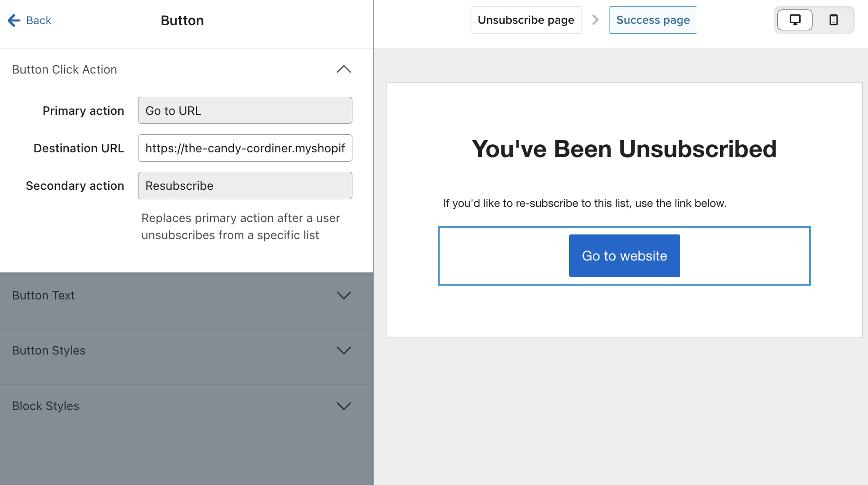Click the breadcrumb chevron between page tabs

595,20
